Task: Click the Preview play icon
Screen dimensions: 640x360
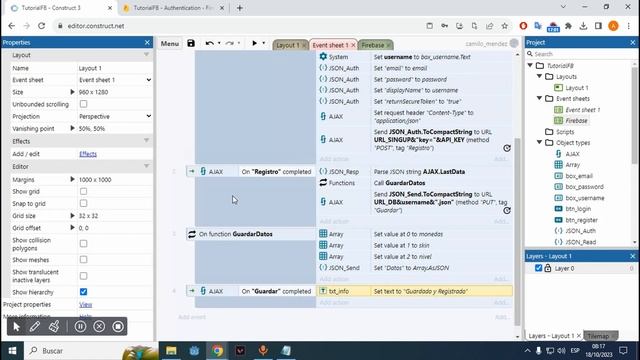Action: coord(254,43)
